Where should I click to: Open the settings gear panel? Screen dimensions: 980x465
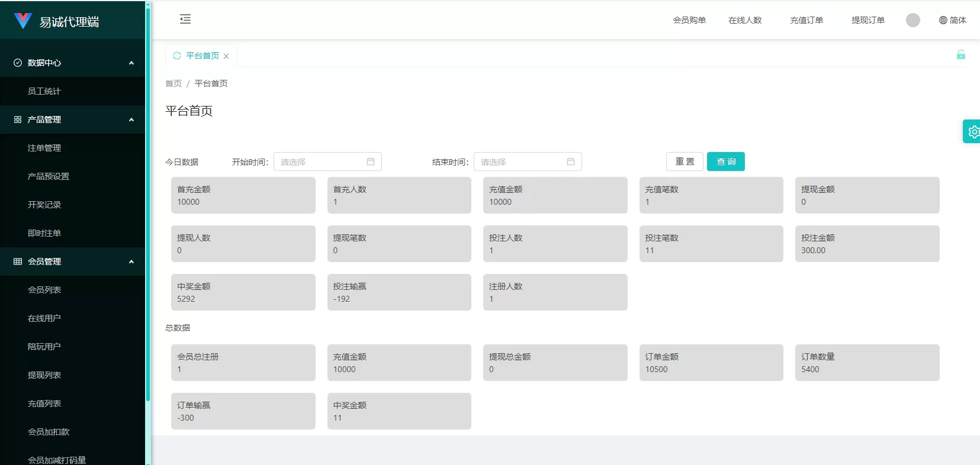(x=972, y=131)
